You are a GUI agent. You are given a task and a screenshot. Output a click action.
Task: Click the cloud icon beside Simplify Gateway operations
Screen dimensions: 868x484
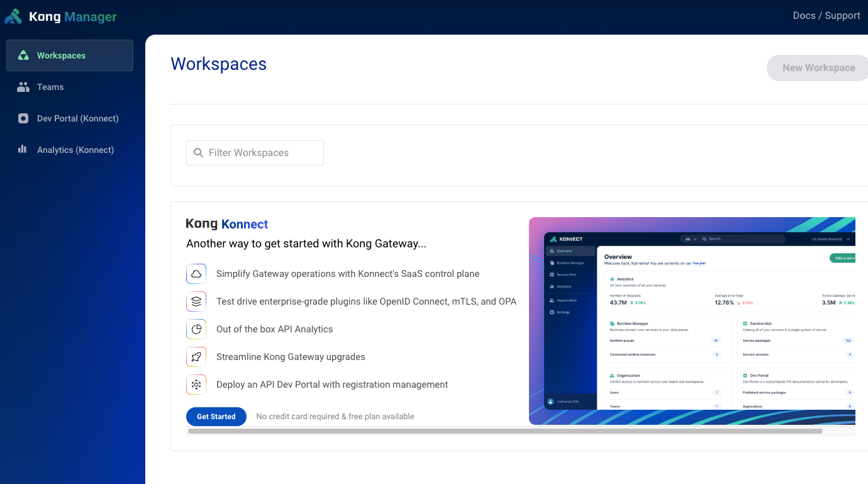click(196, 274)
